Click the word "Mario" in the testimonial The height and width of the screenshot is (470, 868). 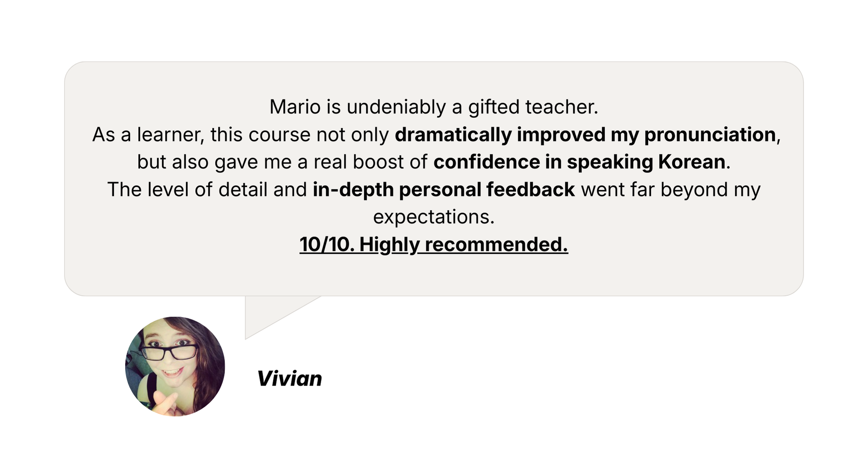pos(295,107)
